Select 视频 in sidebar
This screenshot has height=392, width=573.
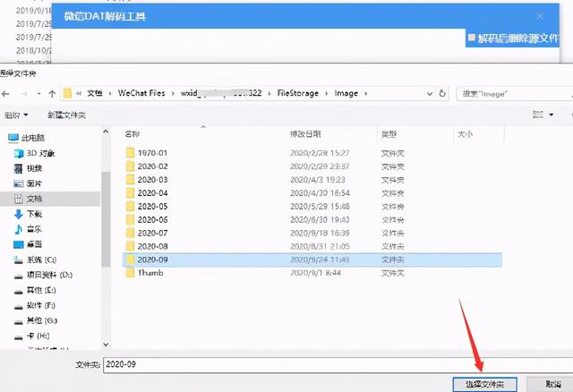(x=28, y=168)
